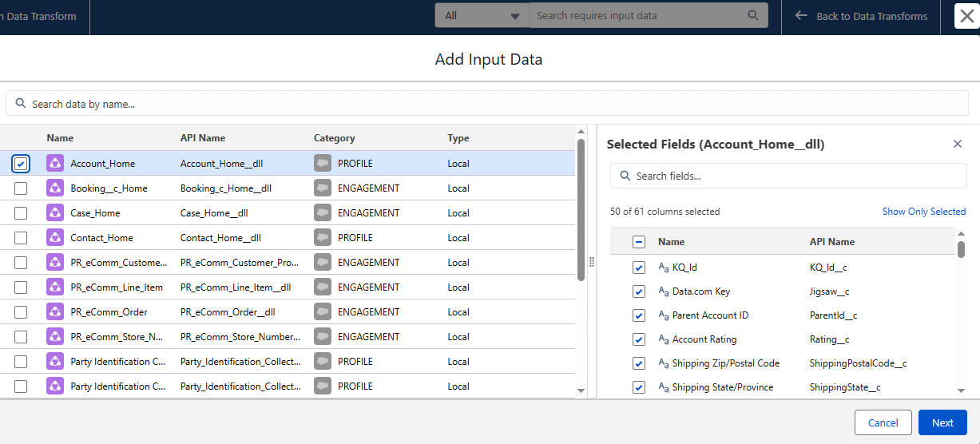
Task: Click the PR_eComm_Store_N... object icon
Action: pyautogui.click(x=54, y=337)
